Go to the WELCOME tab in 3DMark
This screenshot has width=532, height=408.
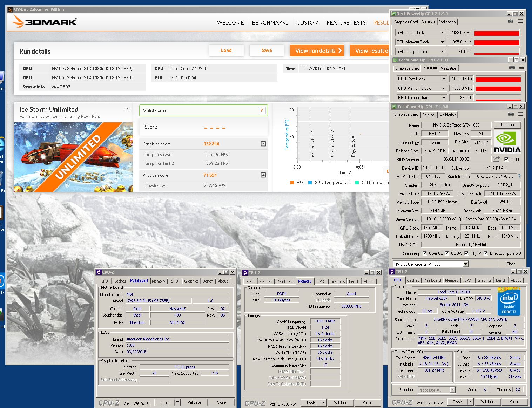[x=230, y=22]
